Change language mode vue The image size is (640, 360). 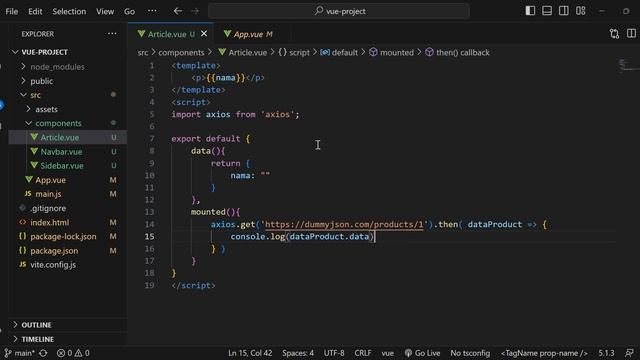tap(387, 353)
